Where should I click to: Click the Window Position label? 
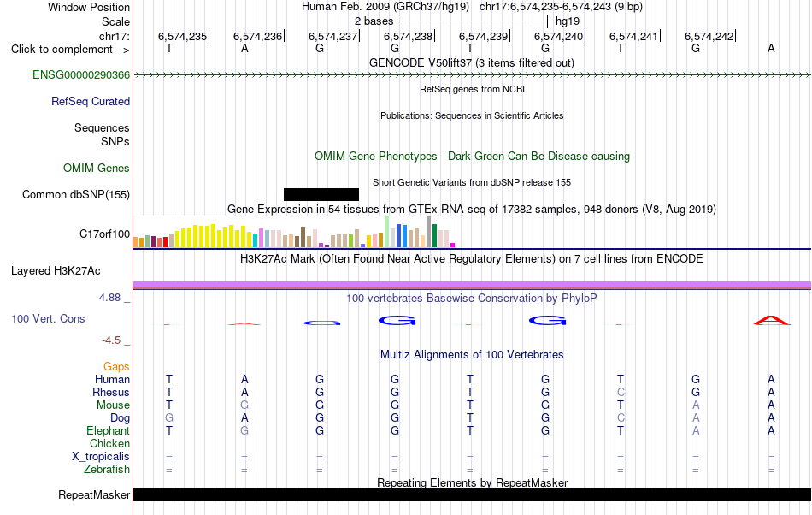click(x=89, y=7)
